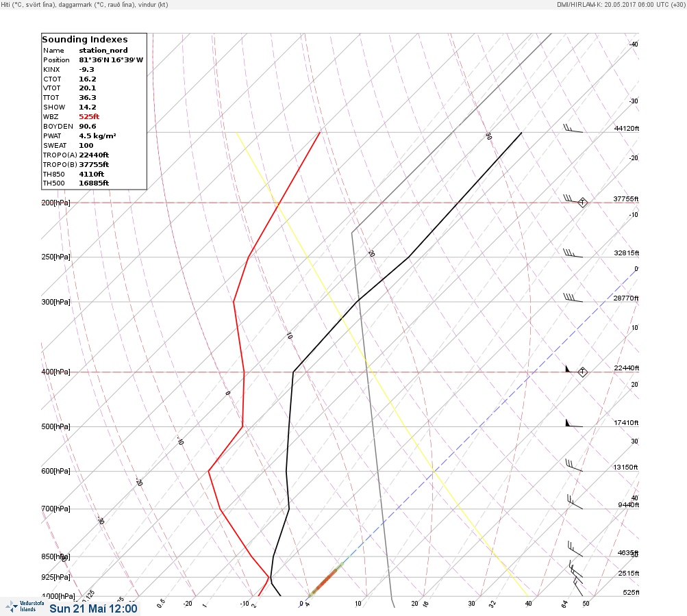
Task: Click the 700[hPa] pressure label
Action: click(x=55, y=509)
